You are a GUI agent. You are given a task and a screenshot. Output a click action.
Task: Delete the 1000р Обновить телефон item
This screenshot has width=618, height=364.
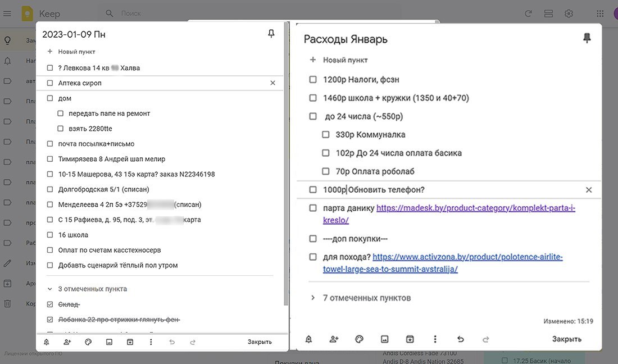click(x=589, y=190)
